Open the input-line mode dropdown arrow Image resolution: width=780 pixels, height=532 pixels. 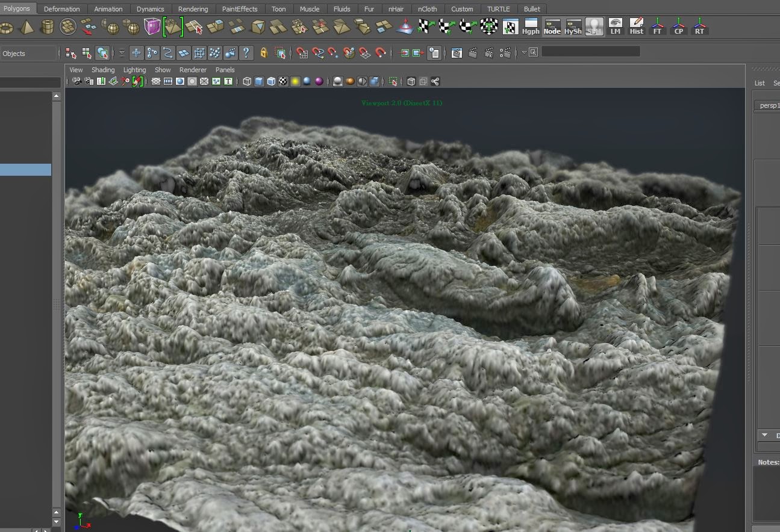(524, 52)
